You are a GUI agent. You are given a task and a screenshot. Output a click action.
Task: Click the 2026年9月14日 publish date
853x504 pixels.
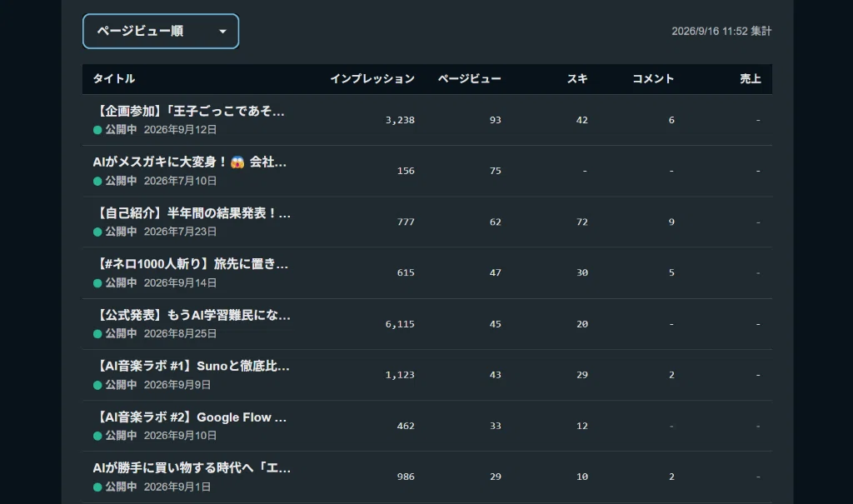[x=180, y=283]
